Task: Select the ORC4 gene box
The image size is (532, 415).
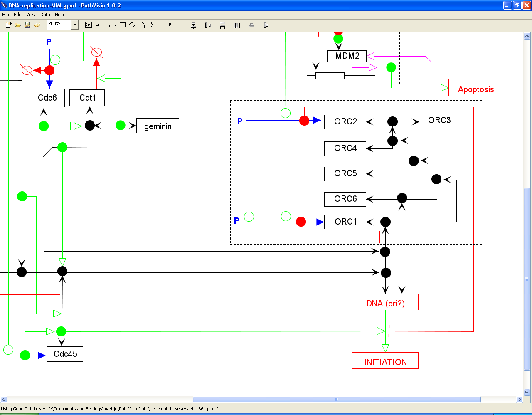Action: pyautogui.click(x=345, y=148)
